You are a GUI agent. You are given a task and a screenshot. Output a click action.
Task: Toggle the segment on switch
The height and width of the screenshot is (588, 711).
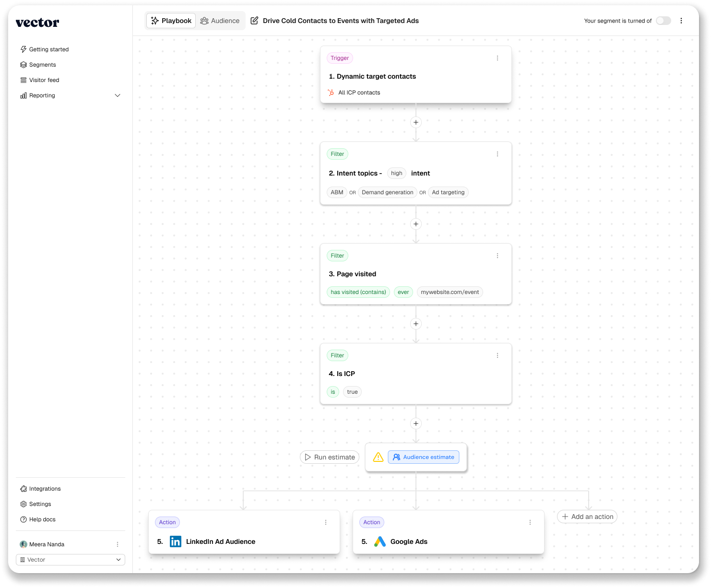(664, 21)
